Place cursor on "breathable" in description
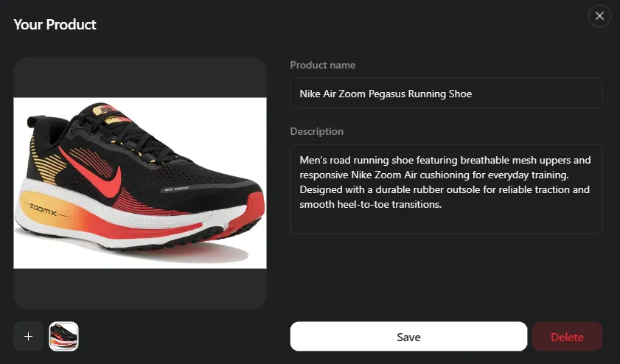 tap(485, 160)
